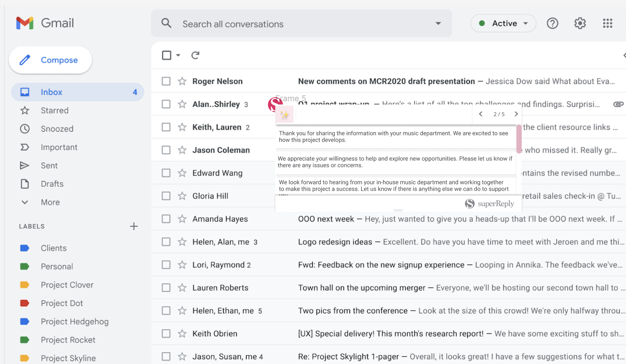This screenshot has width=626, height=364.
Task: Go to the Drafts folder
Action: [x=52, y=184]
